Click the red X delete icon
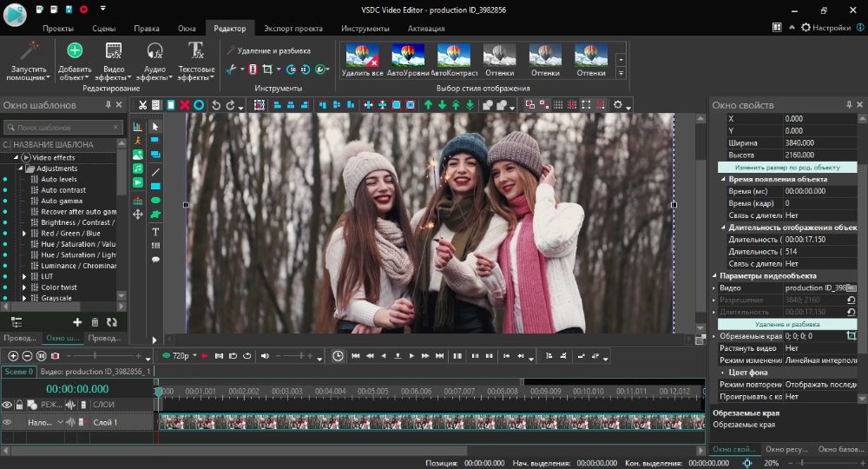This screenshot has width=868, height=469. pyautogui.click(x=184, y=105)
